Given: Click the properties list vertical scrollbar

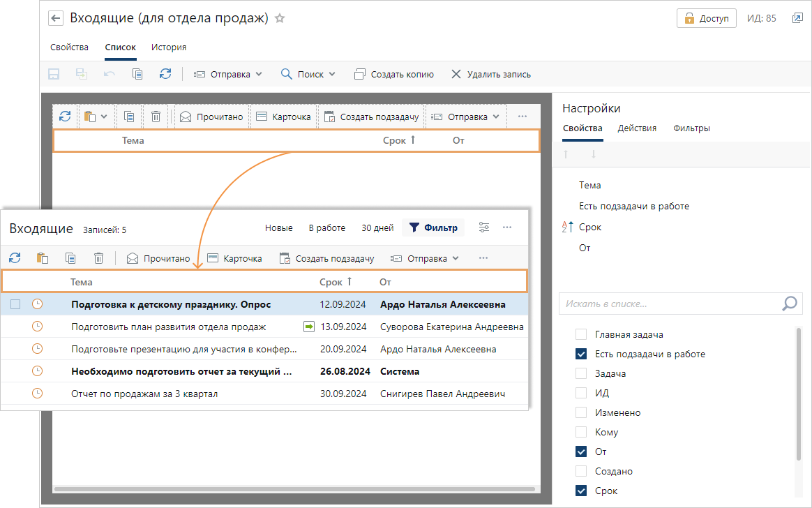Looking at the screenshot, I should (x=799, y=394).
